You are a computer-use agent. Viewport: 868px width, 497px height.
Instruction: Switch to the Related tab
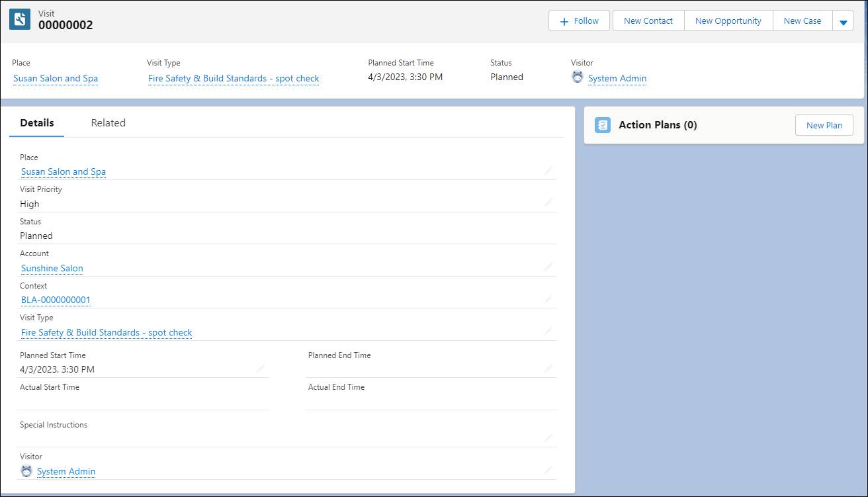(108, 122)
